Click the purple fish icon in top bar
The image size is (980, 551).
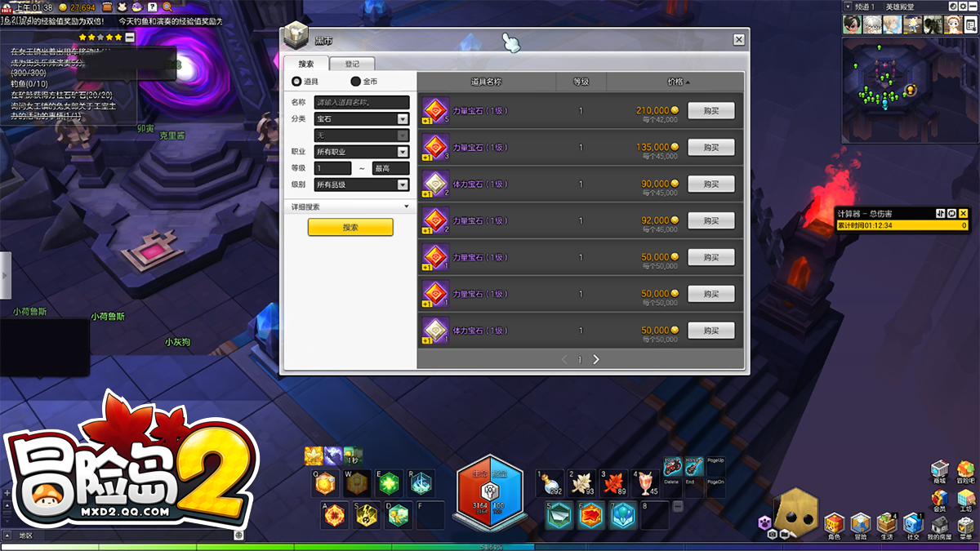pyautogui.click(x=136, y=7)
